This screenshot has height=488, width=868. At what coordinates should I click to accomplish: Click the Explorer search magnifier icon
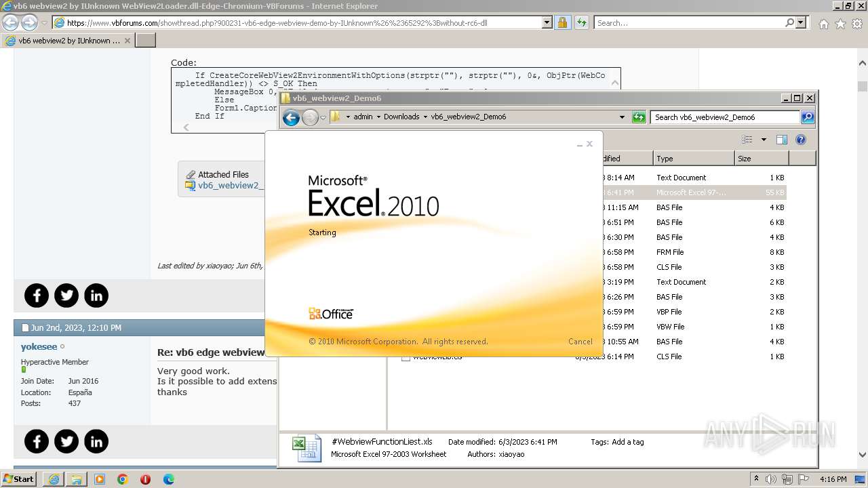click(x=808, y=117)
